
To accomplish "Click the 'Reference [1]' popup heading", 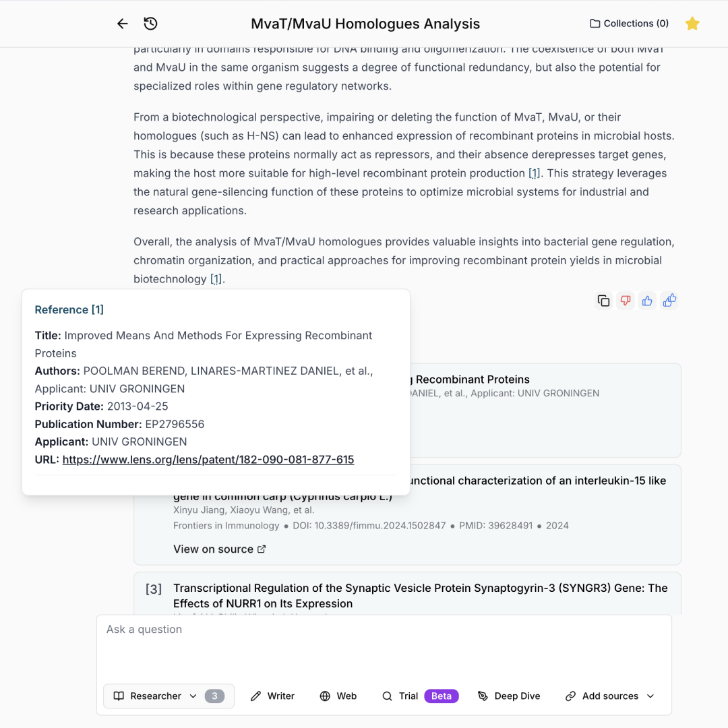I will click(69, 309).
